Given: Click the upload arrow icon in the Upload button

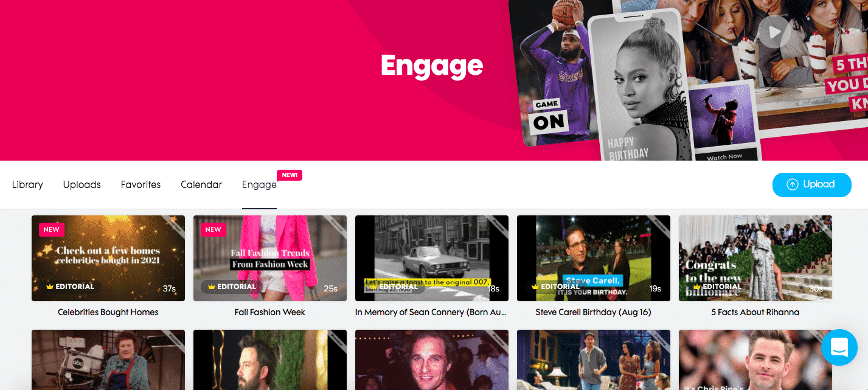Looking at the screenshot, I should coord(792,184).
